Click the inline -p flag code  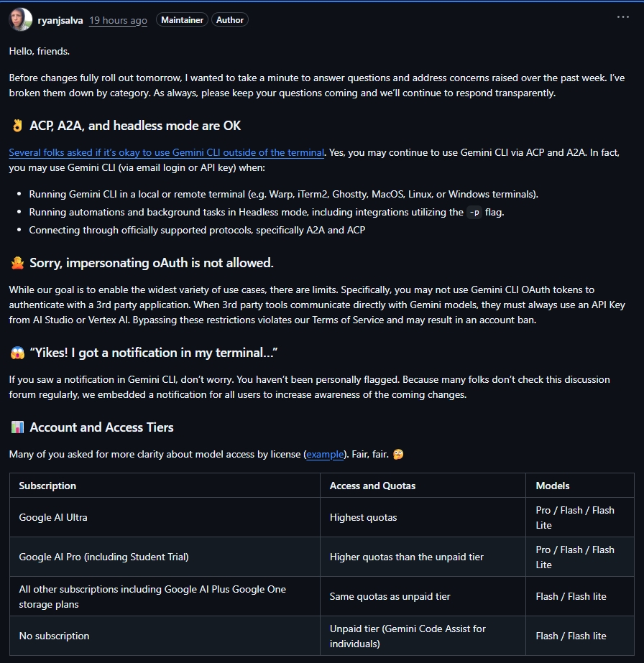(474, 212)
